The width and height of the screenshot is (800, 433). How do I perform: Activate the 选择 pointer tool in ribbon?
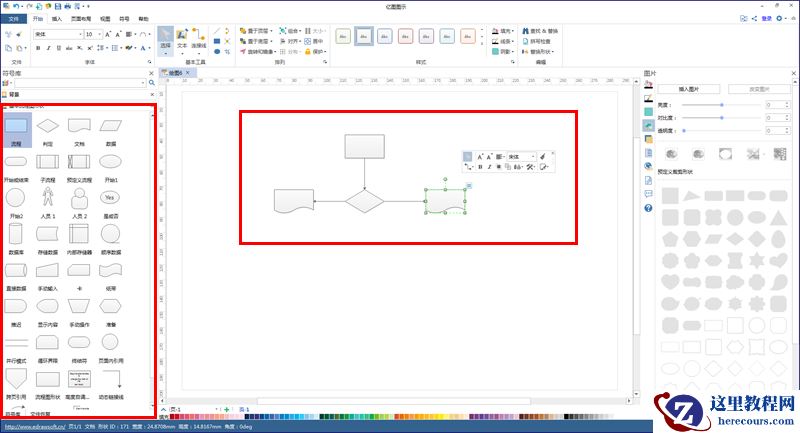point(165,40)
